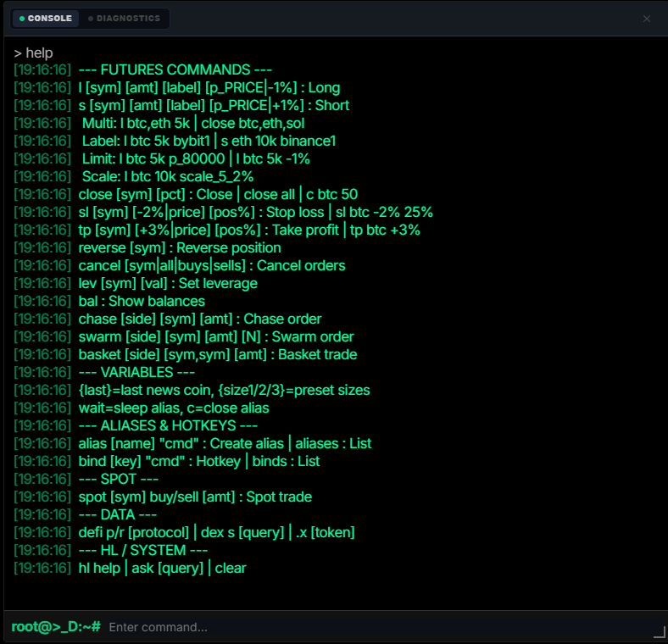Close the console panel with X
This screenshot has width=668, height=644.
(x=646, y=19)
